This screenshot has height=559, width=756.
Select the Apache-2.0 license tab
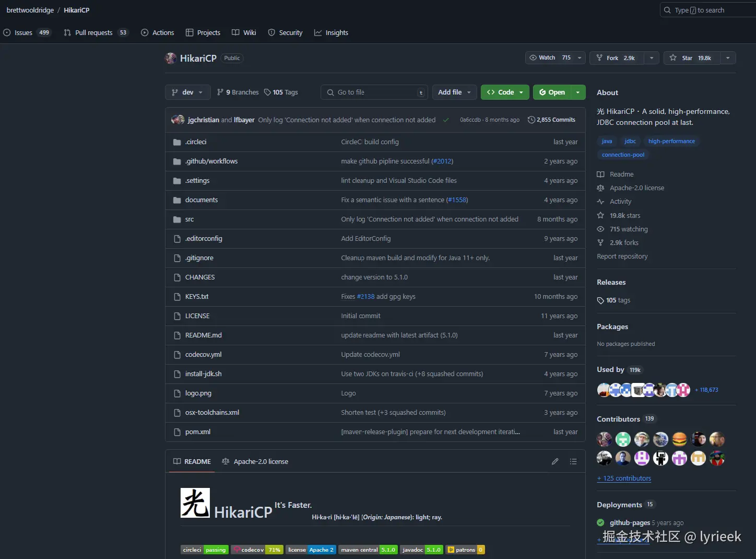(255, 461)
